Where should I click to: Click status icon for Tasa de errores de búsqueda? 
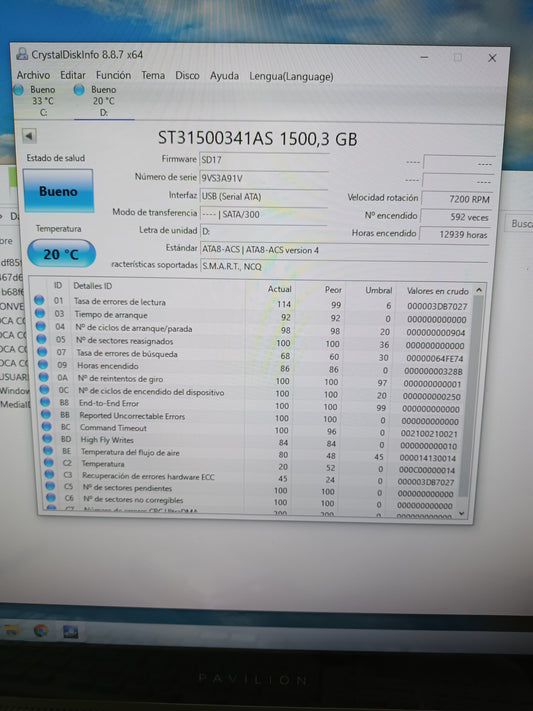pos(42,351)
